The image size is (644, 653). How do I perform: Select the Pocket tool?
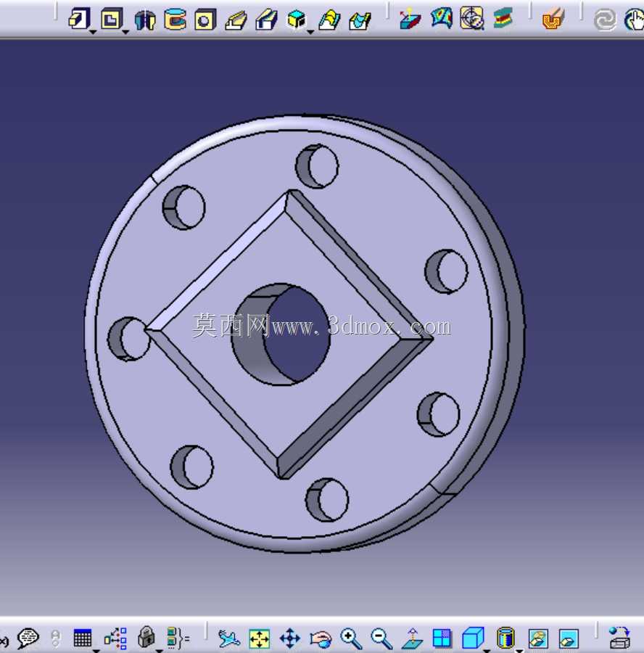coord(112,19)
